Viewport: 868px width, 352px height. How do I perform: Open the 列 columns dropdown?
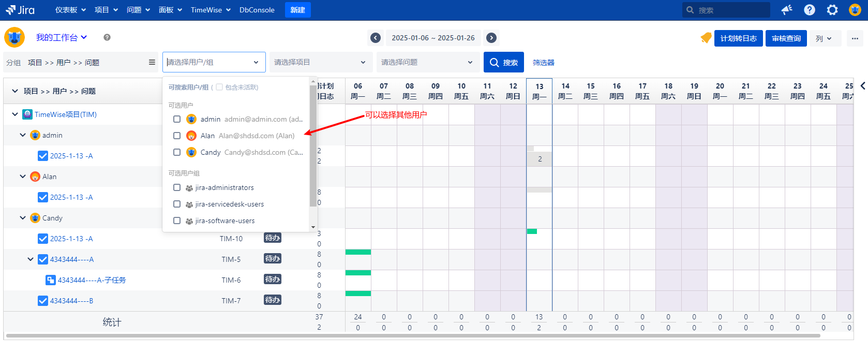point(824,38)
